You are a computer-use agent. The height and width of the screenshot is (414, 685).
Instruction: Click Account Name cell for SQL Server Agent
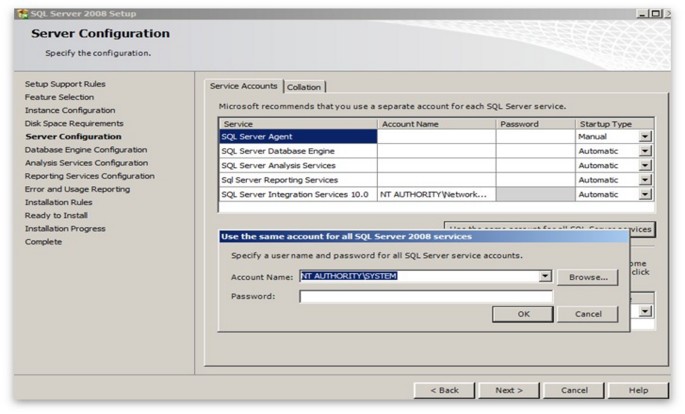point(436,137)
